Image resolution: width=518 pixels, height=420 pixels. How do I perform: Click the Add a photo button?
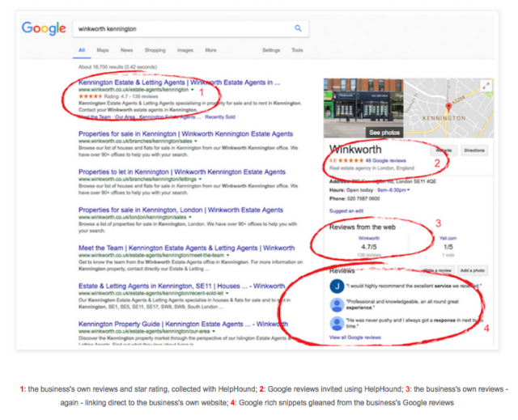coord(473,270)
